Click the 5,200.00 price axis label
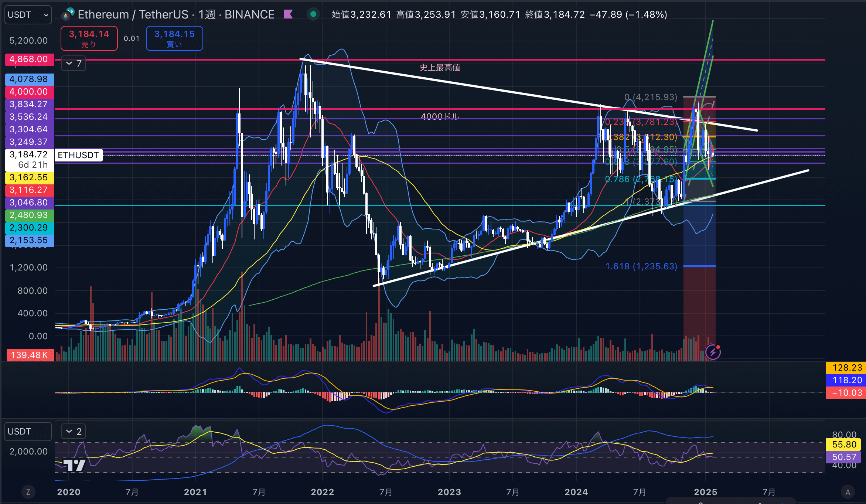 click(x=29, y=41)
